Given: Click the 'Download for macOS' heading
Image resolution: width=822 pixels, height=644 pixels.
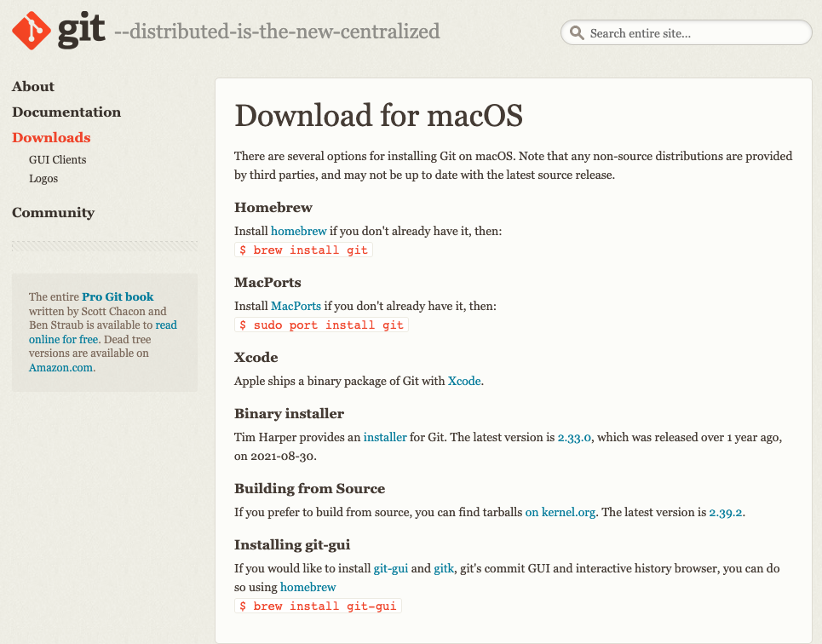Looking at the screenshot, I should tap(378, 115).
